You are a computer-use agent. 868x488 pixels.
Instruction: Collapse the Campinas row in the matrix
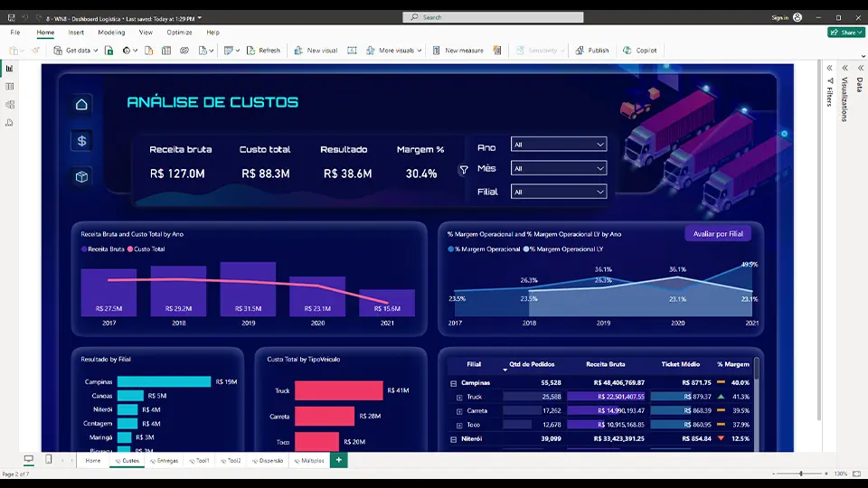[453, 383]
